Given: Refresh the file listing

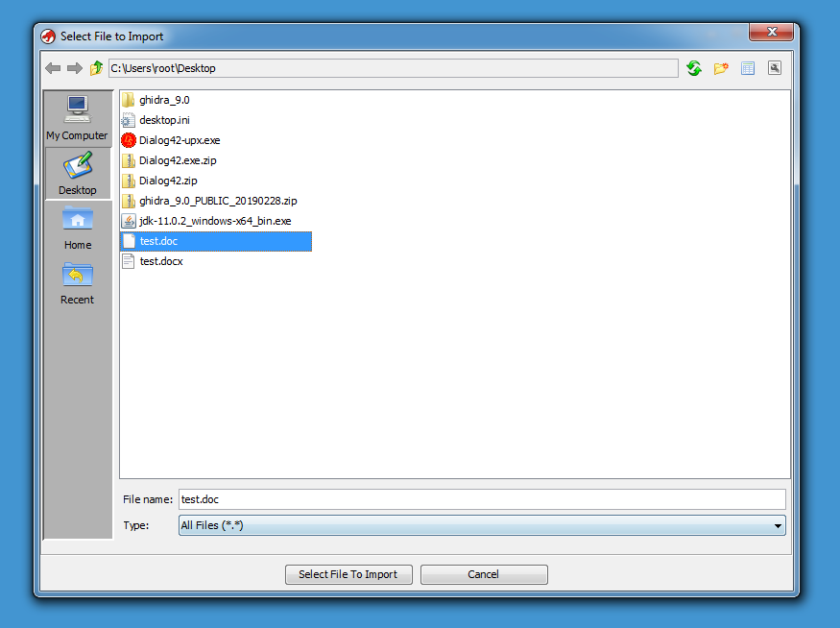Looking at the screenshot, I should click(694, 68).
